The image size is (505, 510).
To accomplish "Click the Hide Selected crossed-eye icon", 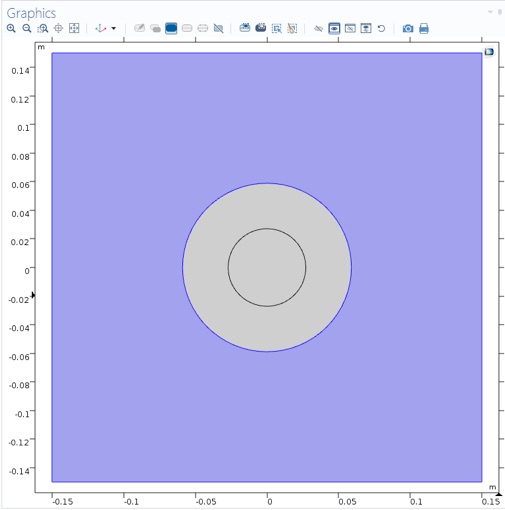I will 318,29.
